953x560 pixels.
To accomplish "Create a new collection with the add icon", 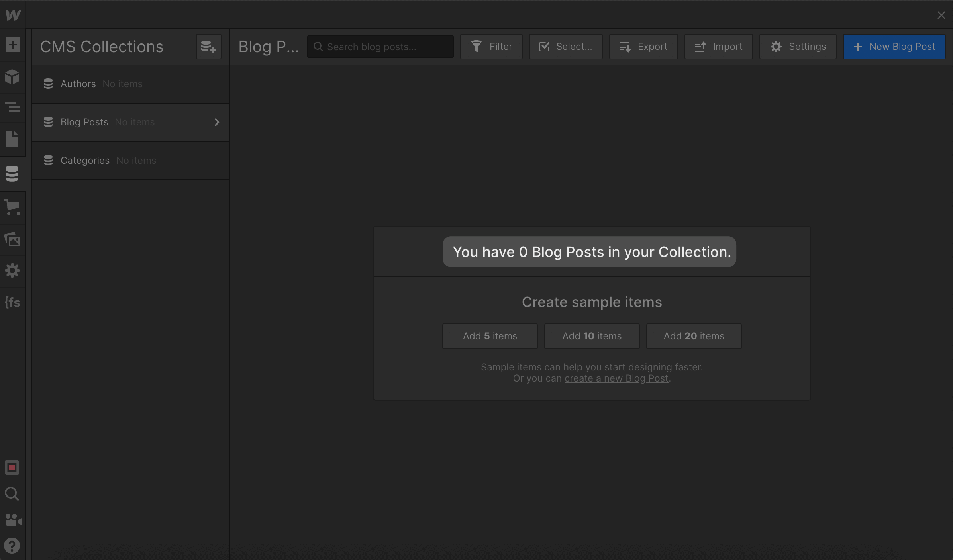I will [208, 46].
